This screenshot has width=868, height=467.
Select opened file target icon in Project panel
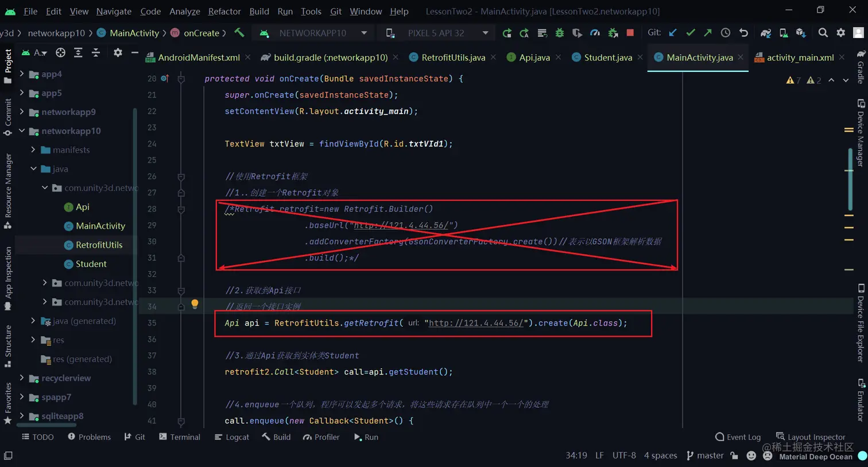60,53
